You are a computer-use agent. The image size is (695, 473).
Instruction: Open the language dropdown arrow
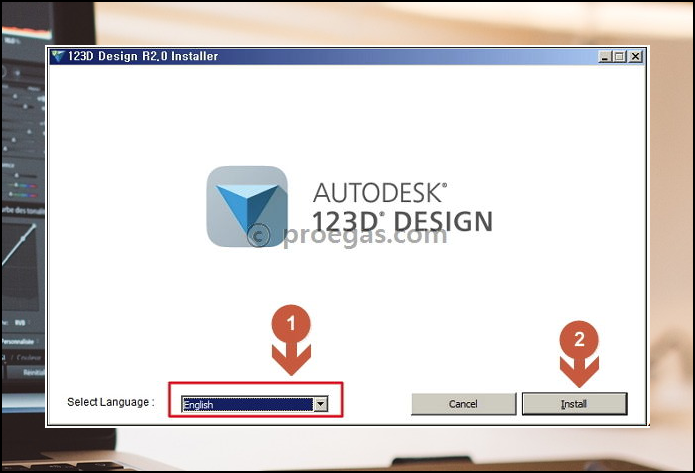tap(321, 404)
